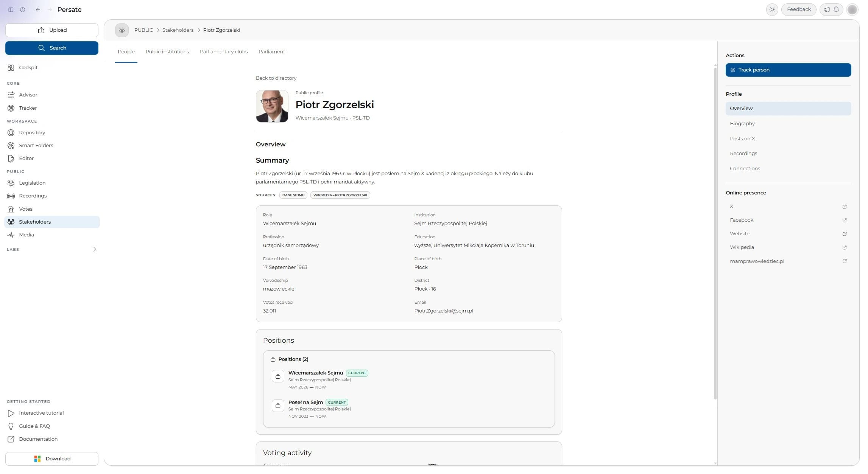Toggle the sidebar panel icon
Viewport: 868px width, 474px height.
pyautogui.click(x=11, y=10)
